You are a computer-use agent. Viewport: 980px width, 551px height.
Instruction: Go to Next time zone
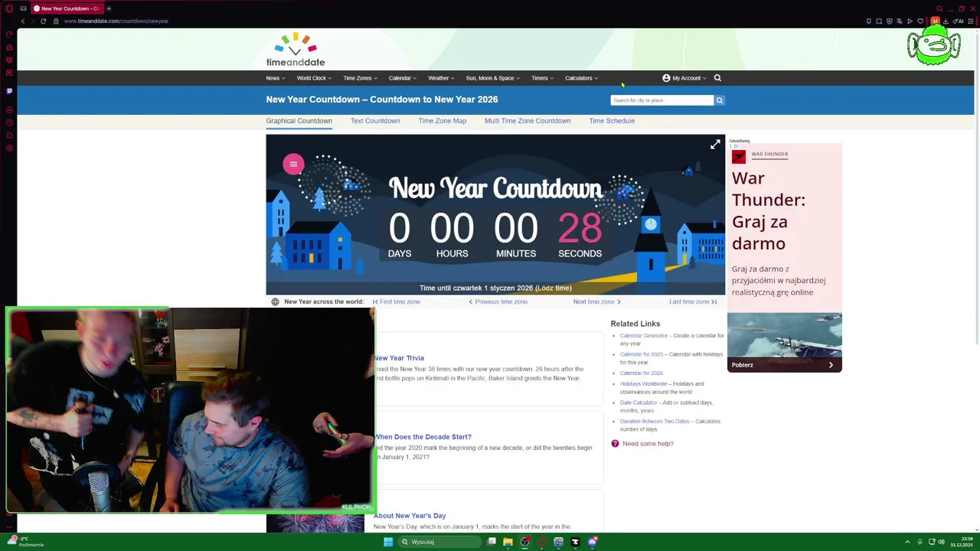pos(597,302)
